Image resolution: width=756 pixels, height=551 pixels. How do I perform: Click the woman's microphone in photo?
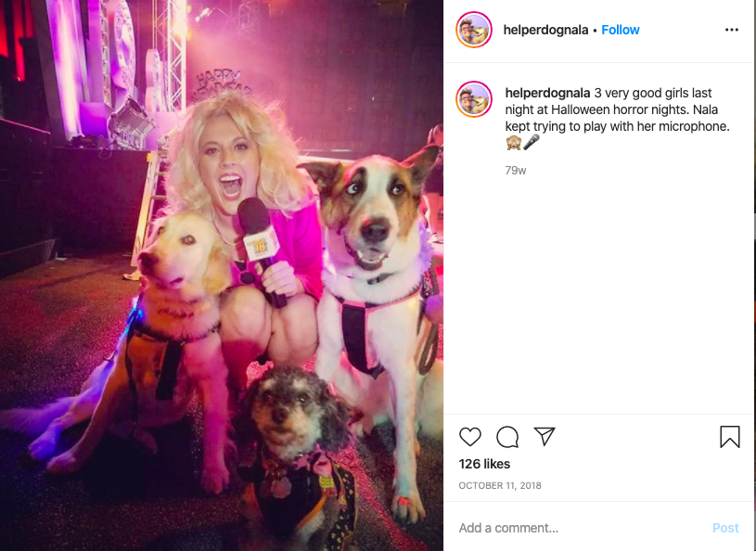point(261,242)
